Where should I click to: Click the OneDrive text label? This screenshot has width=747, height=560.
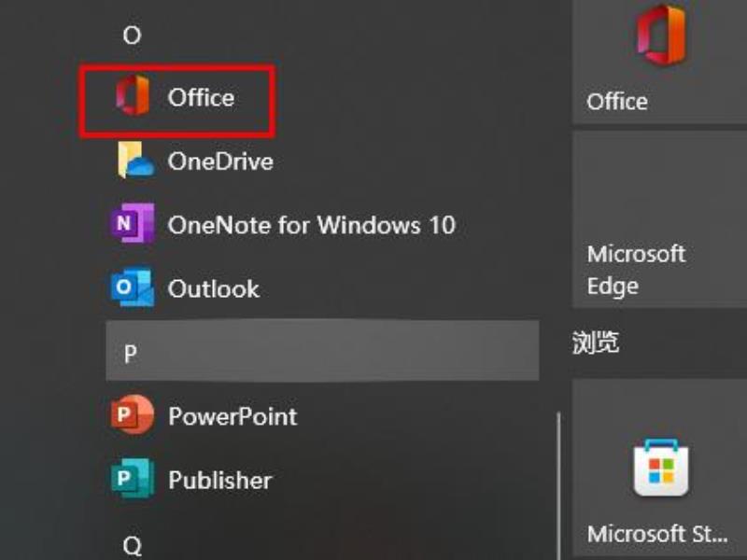click(x=220, y=161)
